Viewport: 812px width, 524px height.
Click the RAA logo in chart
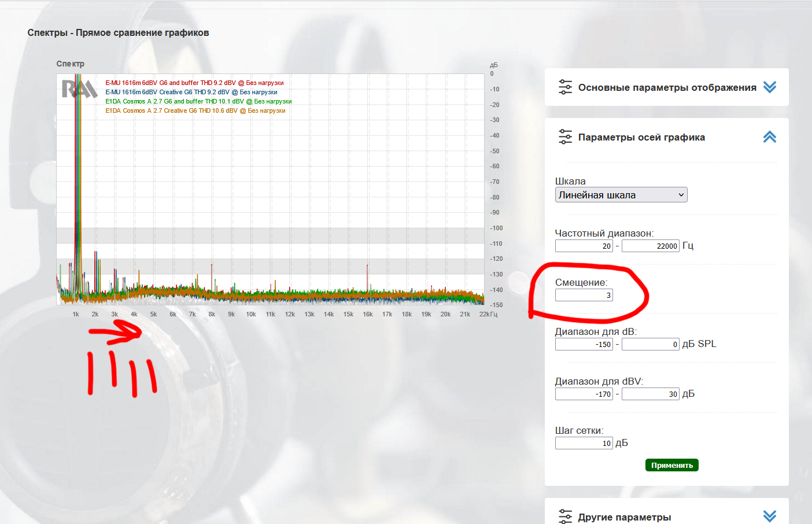79,88
